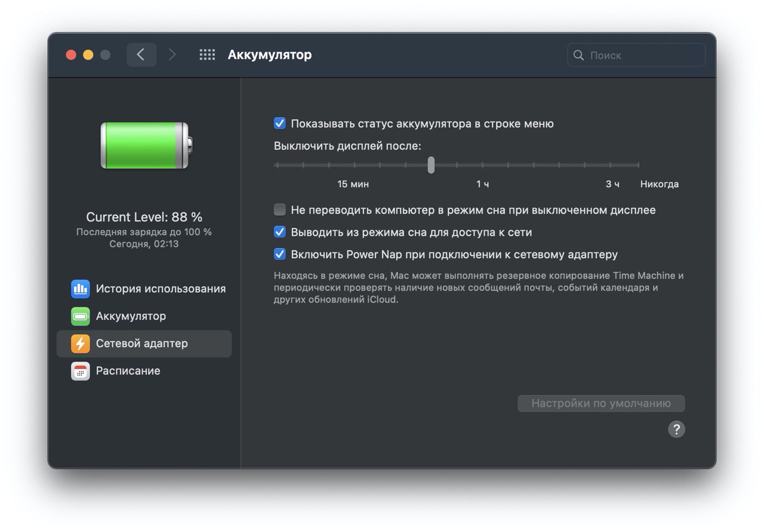Click the 1 ч slider label

click(483, 184)
